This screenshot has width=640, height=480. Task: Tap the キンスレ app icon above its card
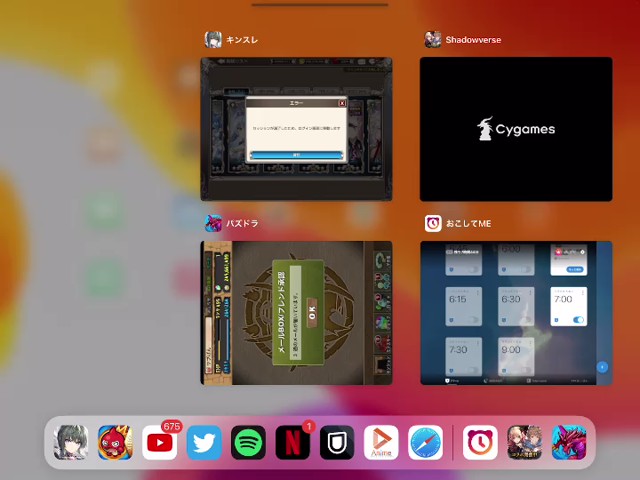point(213,40)
